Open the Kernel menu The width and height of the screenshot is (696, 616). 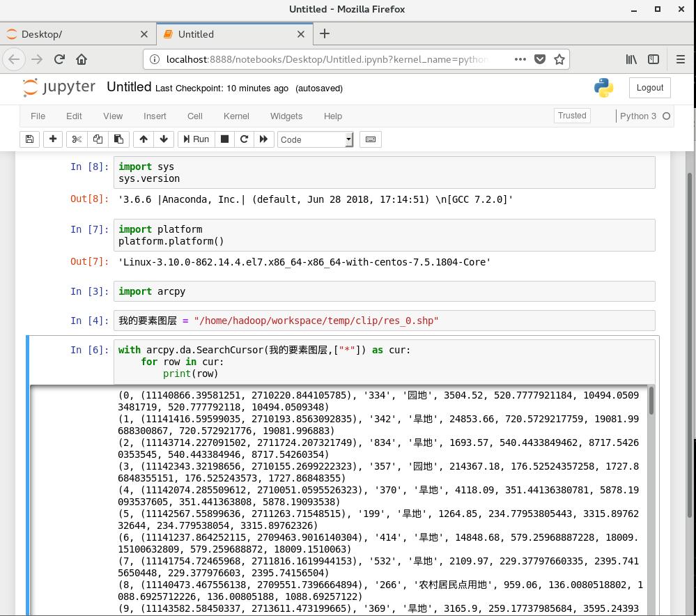236,116
